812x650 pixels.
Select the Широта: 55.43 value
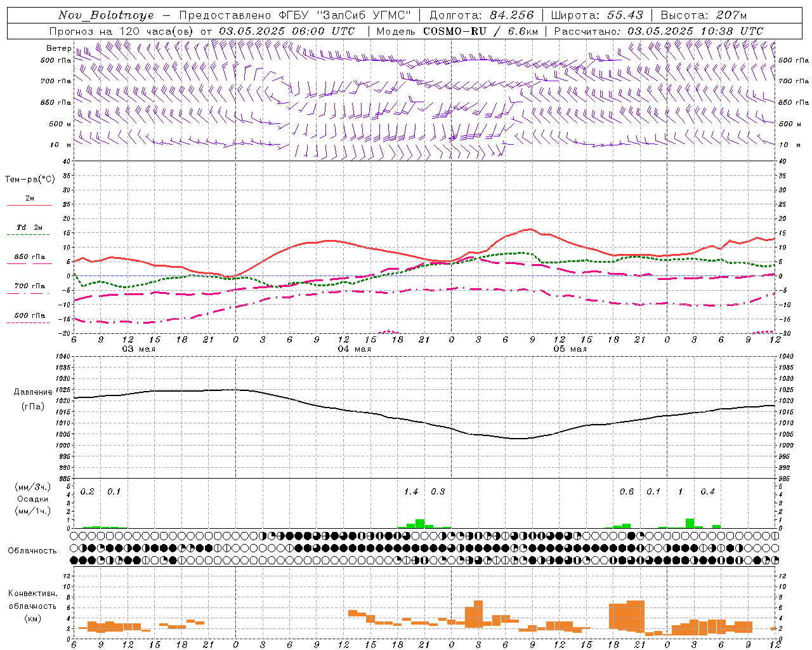click(597, 15)
